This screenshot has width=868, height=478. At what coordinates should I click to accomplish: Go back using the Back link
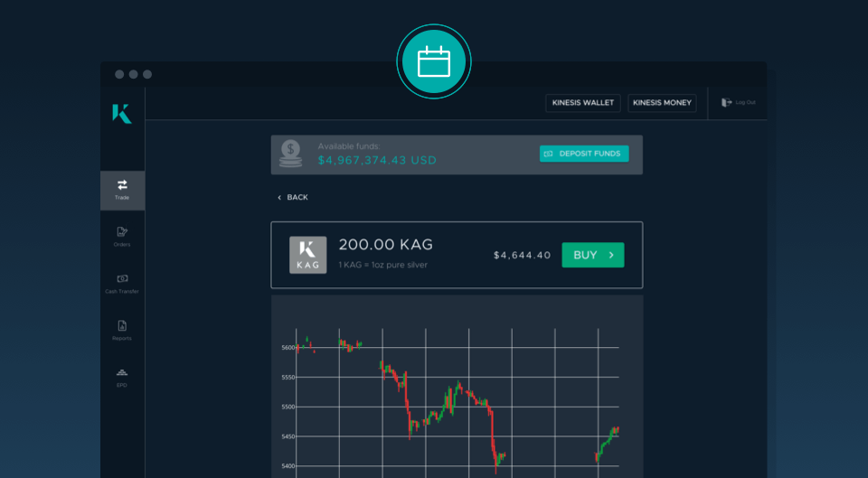coord(292,198)
